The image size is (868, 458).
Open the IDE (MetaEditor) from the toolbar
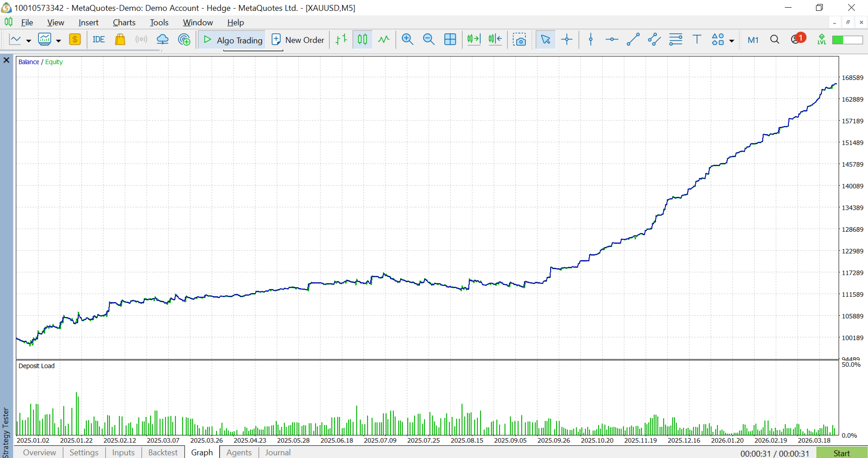[x=99, y=40]
